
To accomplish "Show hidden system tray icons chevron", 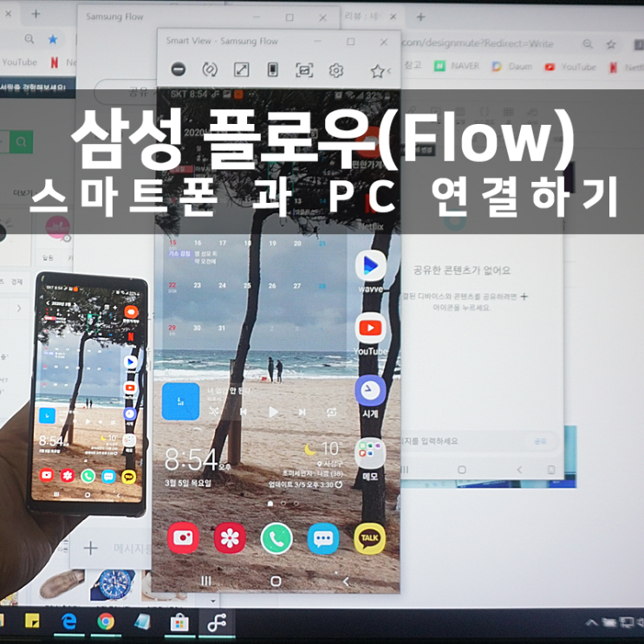I will [591, 622].
